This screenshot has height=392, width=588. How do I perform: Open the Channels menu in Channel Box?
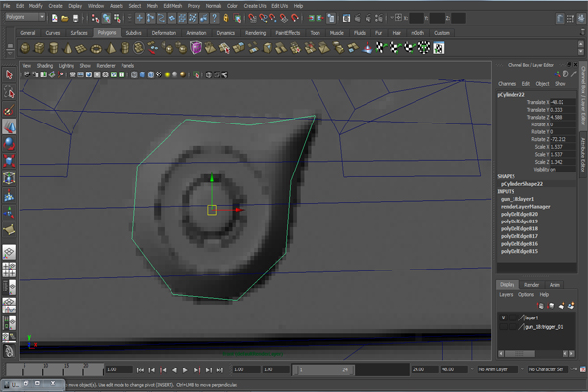click(507, 84)
